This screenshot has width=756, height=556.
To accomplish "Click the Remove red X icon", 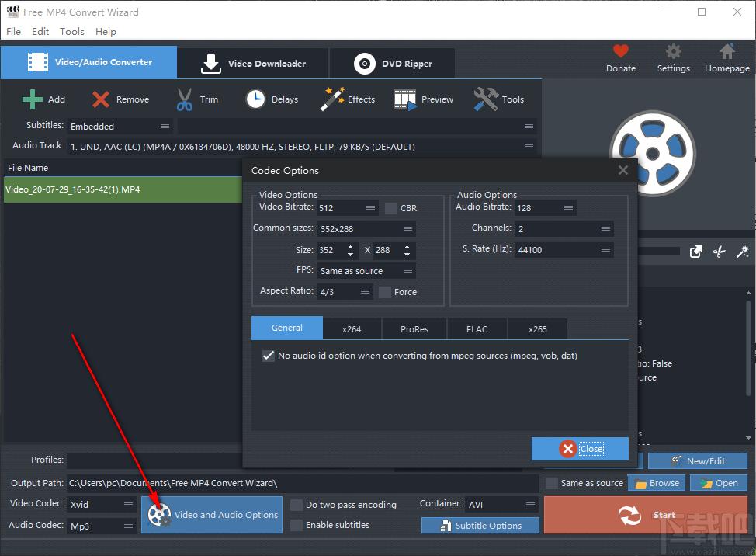I will (x=101, y=99).
